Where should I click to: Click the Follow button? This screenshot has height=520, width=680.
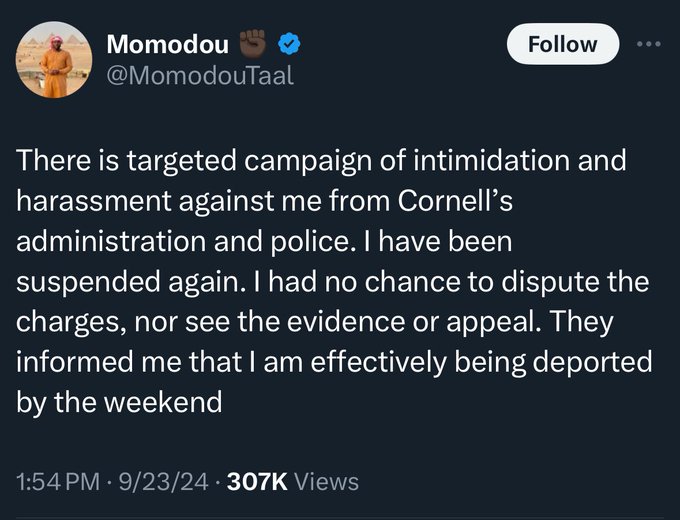[x=562, y=44]
